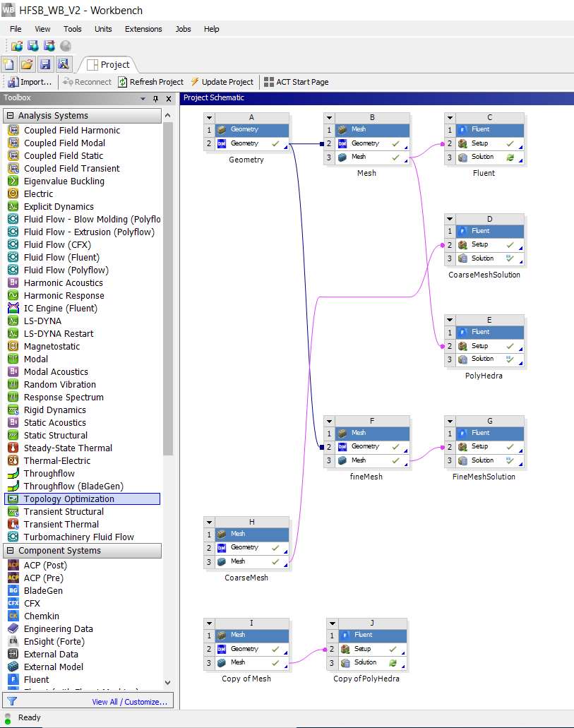This screenshot has height=728, width=574.
Task: Click the Steady-State Thermal toolbox icon
Action: [13, 448]
